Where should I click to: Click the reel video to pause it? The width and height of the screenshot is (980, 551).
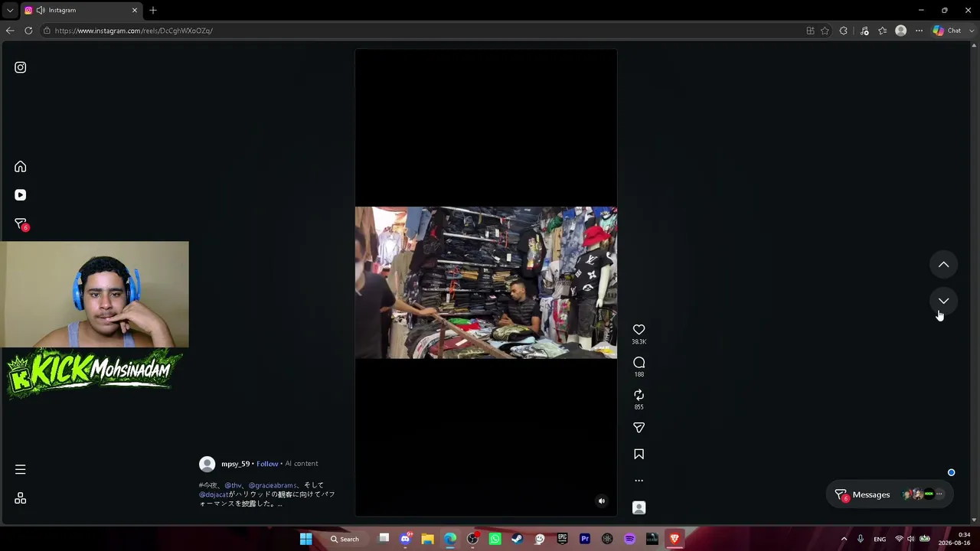[486, 282]
